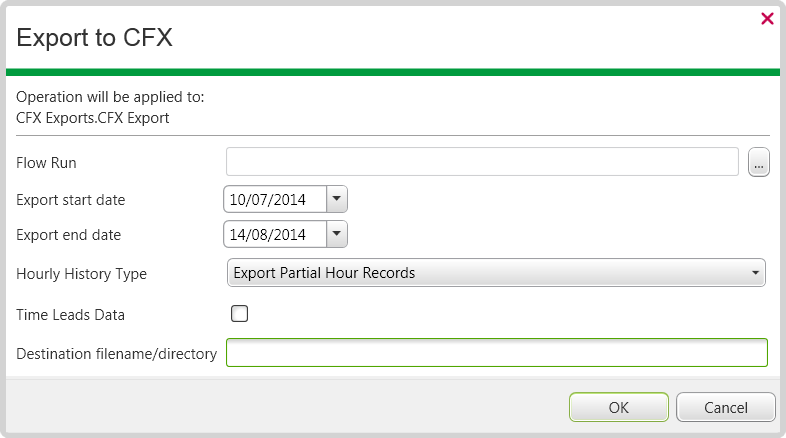786x438 pixels.
Task: Click the Hourly History Type label
Action: (x=82, y=272)
